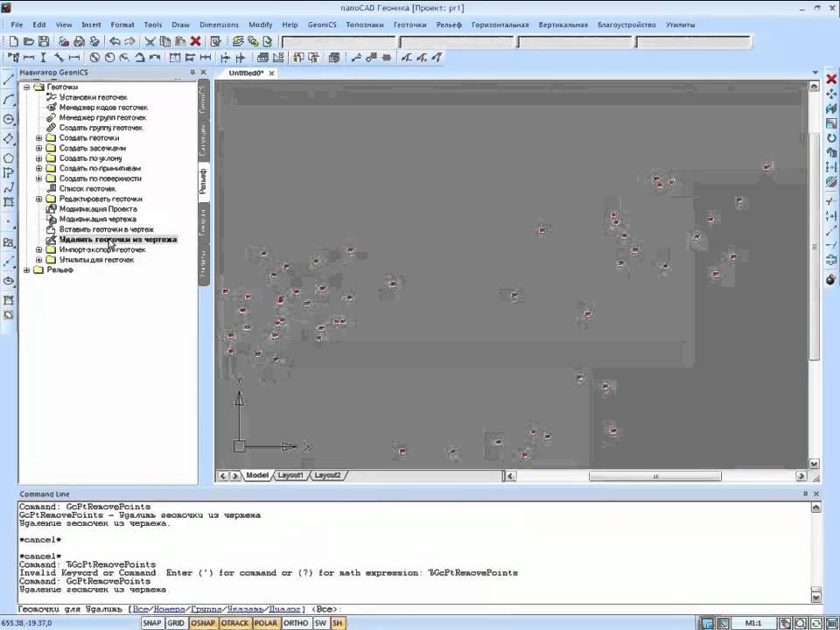Screen dimensions: 840x630
Task: Click the Redo arrow icon
Action: tap(129, 41)
